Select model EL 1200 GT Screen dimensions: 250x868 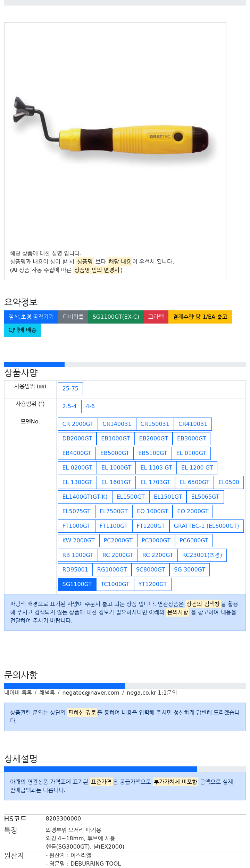pos(197,468)
